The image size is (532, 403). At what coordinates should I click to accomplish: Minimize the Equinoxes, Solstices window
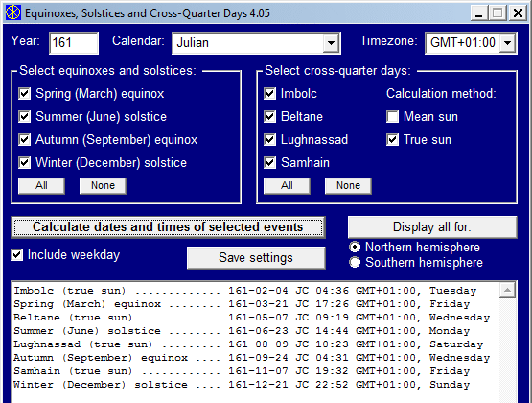click(x=478, y=13)
